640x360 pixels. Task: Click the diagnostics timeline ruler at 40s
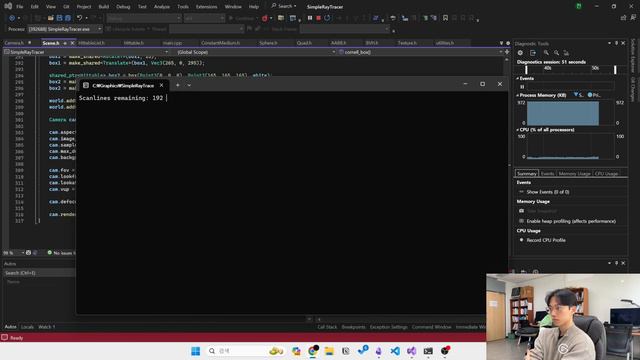(x=547, y=68)
